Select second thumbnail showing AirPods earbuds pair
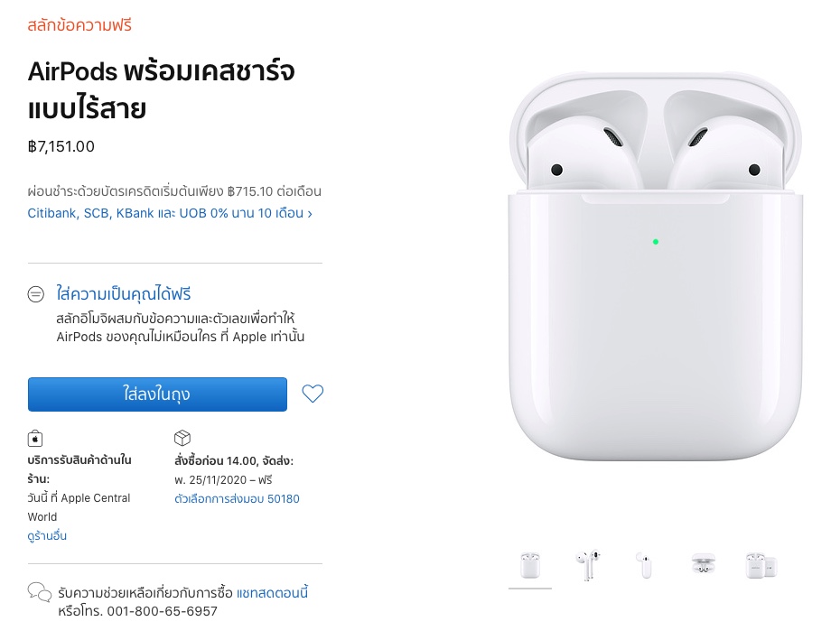The width and height of the screenshot is (840, 640). pos(588,566)
